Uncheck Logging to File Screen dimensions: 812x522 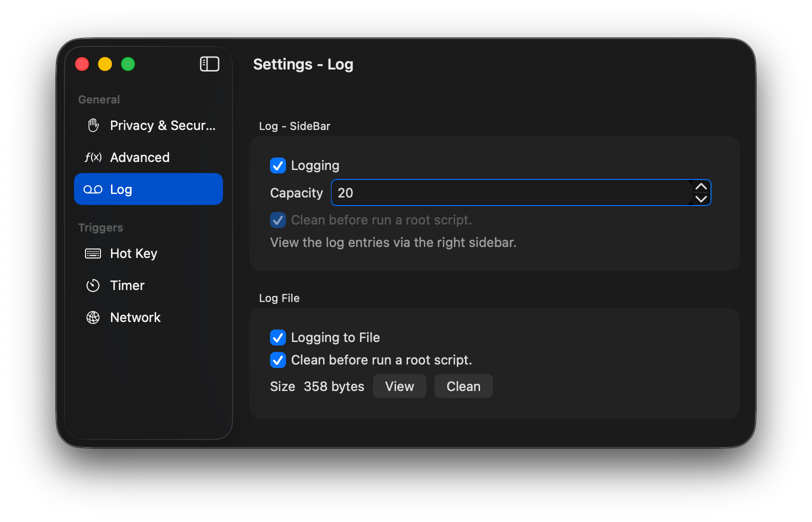click(x=278, y=337)
